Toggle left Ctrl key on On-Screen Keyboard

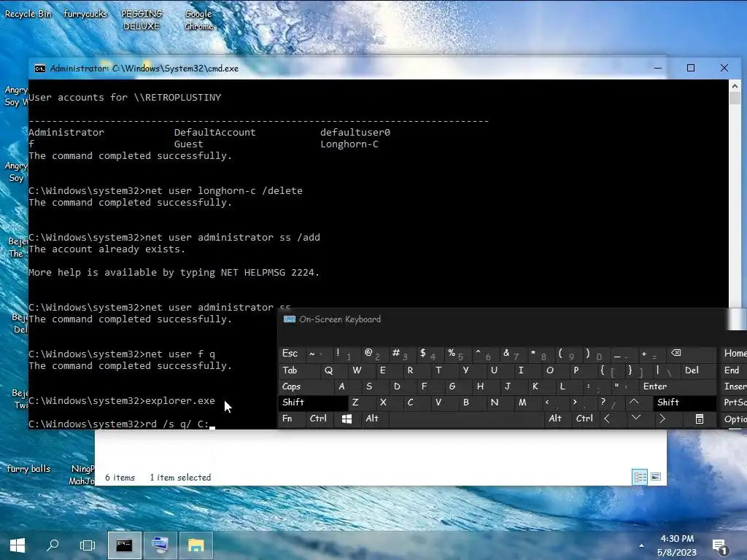click(x=320, y=419)
